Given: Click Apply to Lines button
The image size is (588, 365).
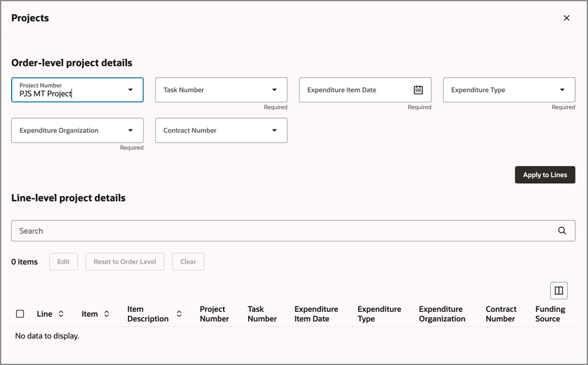Looking at the screenshot, I should (x=545, y=175).
